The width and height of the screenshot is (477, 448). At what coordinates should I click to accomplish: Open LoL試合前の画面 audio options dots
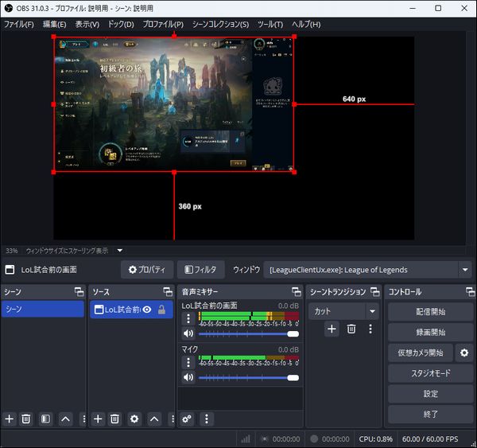pos(188,318)
